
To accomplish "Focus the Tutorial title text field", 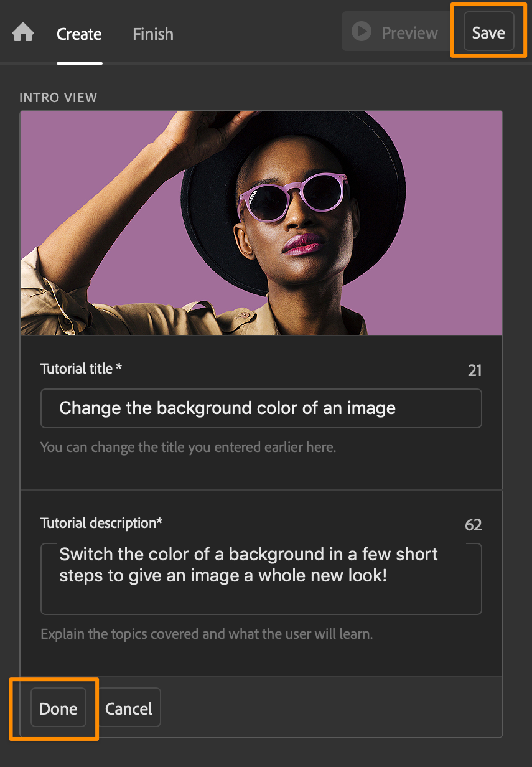I will point(261,408).
